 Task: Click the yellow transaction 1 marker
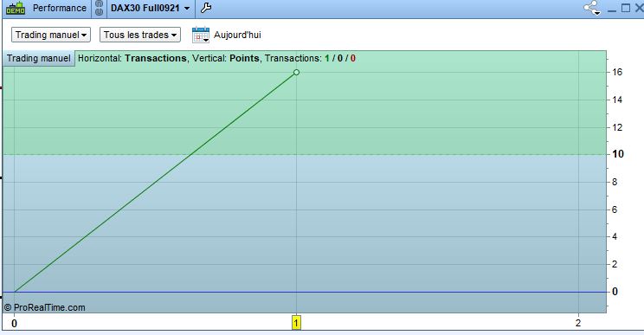click(296, 322)
